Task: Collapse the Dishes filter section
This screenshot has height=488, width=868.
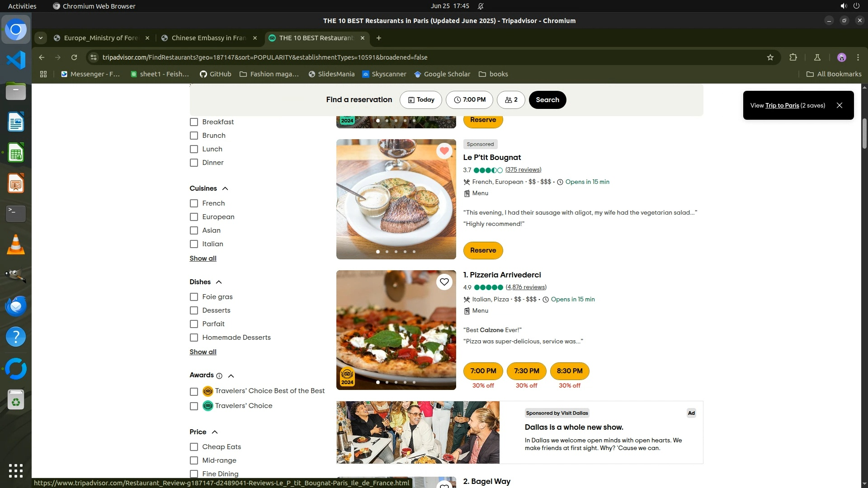Action: pos(219,282)
